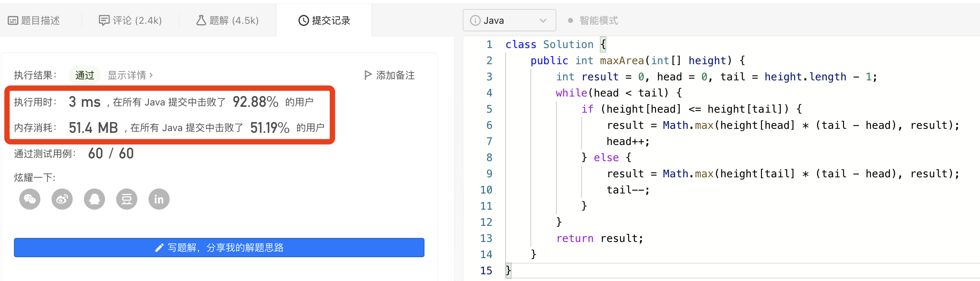Click the 执行结果 label
This screenshot has width=980, height=281.
pos(35,75)
